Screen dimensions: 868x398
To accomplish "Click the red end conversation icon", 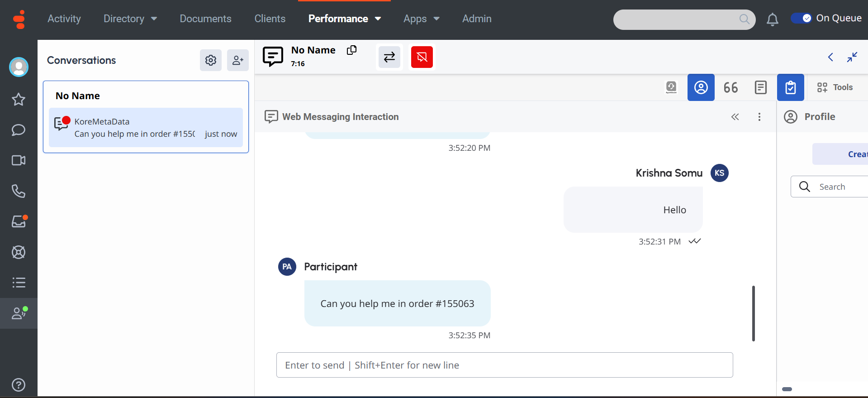I will pos(422,57).
